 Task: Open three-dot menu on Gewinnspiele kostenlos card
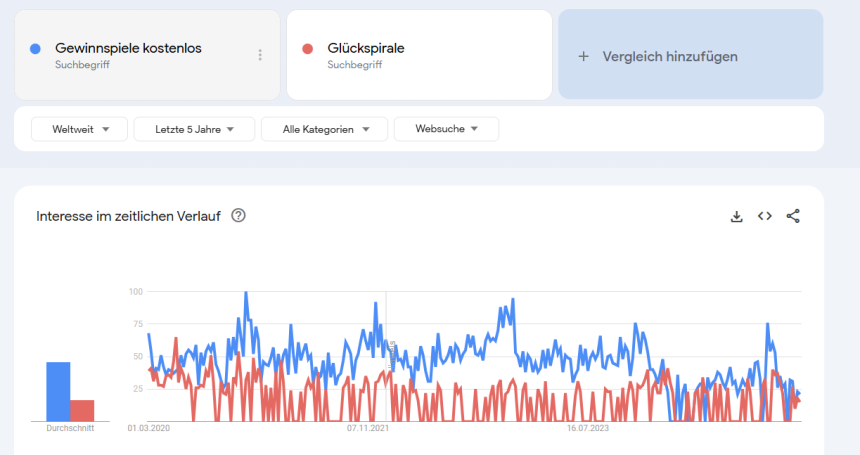click(x=260, y=55)
